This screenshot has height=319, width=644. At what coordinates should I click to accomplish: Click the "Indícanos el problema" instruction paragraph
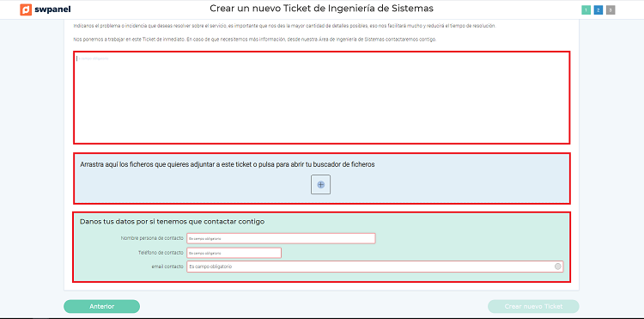(285, 26)
